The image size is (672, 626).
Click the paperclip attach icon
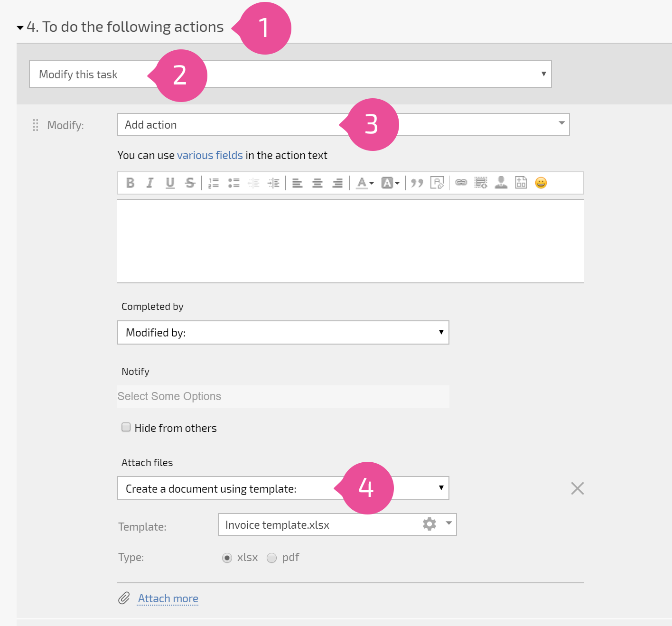[124, 598]
